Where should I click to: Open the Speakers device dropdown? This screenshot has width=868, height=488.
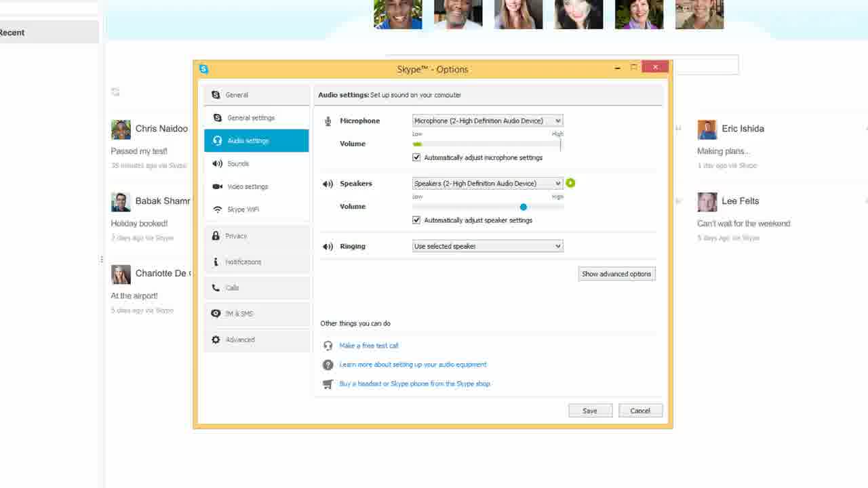(488, 184)
